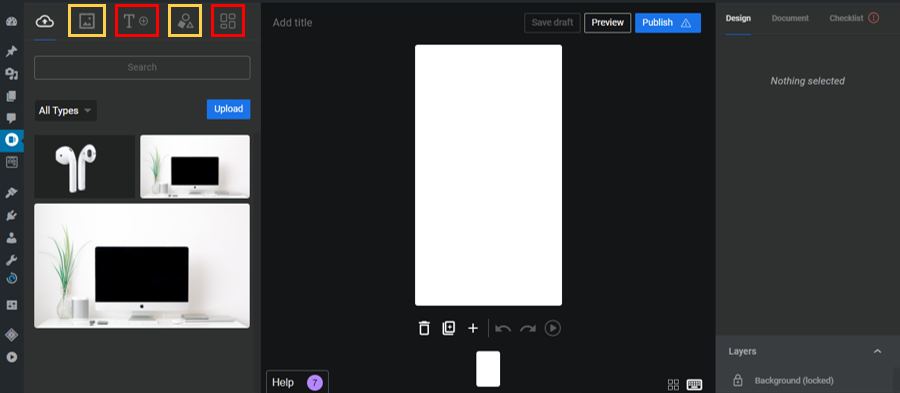Open the All Types filter dropdown

[x=65, y=111]
